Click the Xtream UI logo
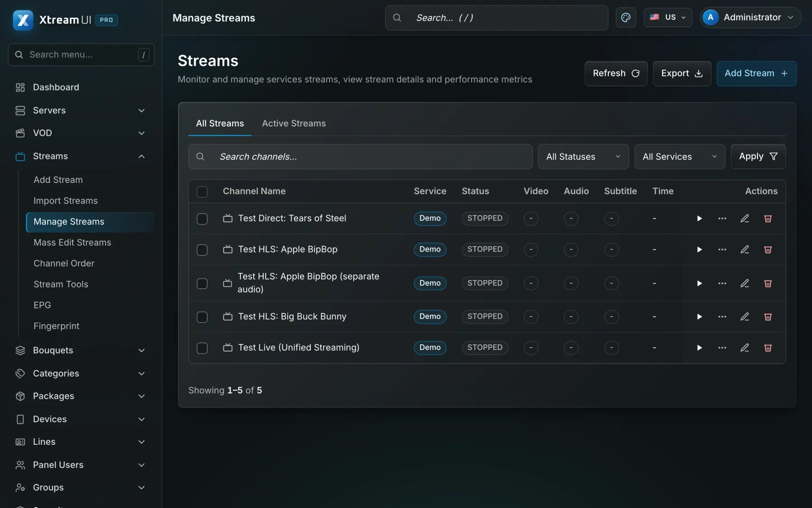The image size is (812, 508). [23, 20]
